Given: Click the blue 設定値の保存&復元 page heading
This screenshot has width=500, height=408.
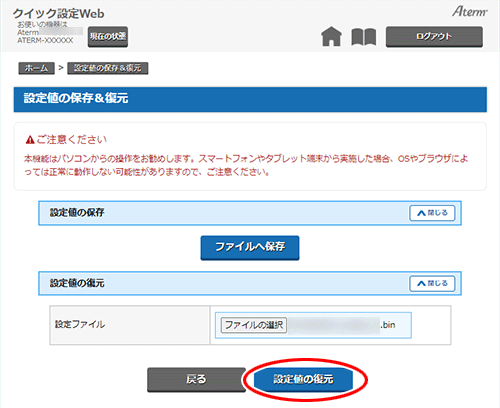Looking at the screenshot, I should 250,99.
